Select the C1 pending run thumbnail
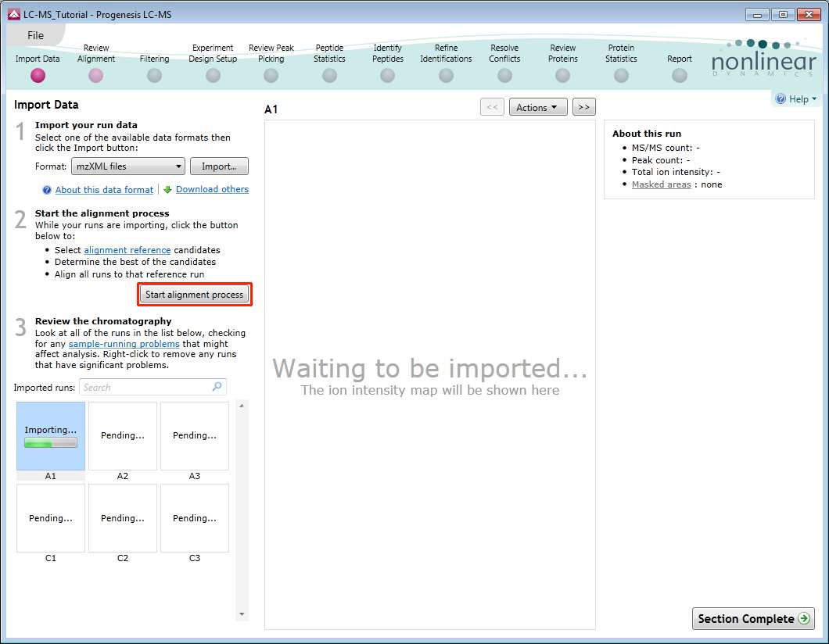The width and height of the screenshot is (829, 644). coord(51,518)
